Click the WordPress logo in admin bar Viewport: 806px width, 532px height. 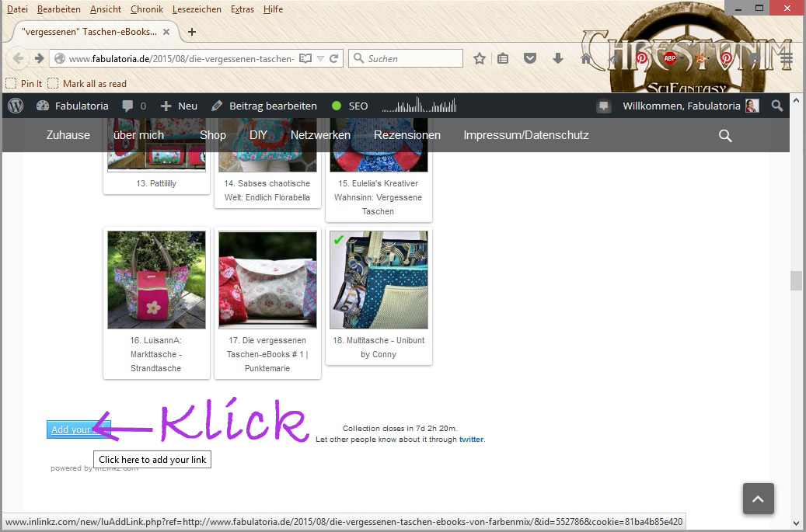coord(16,106)
